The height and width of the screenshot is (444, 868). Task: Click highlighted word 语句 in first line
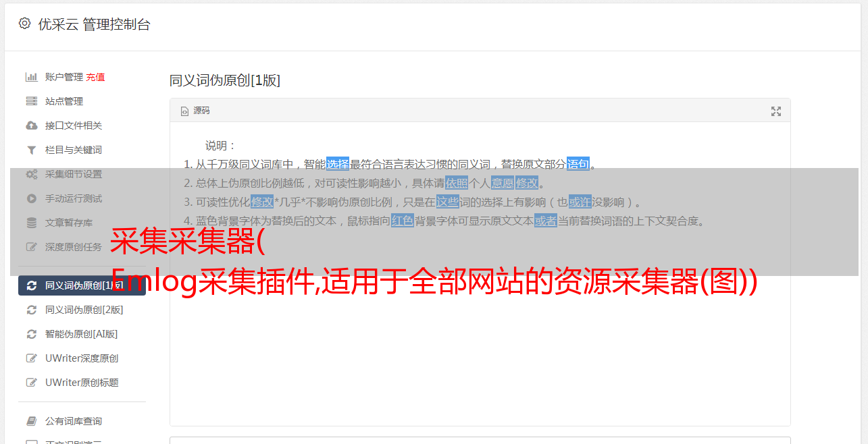pyautogui.click(x=578, y=163)
